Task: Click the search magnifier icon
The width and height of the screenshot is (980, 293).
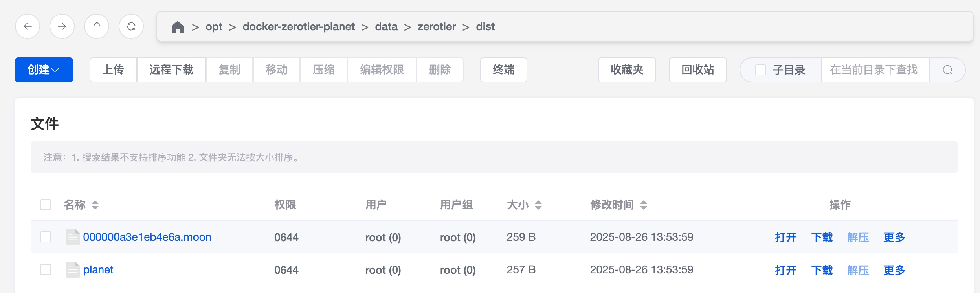Action: coord(949,70)
